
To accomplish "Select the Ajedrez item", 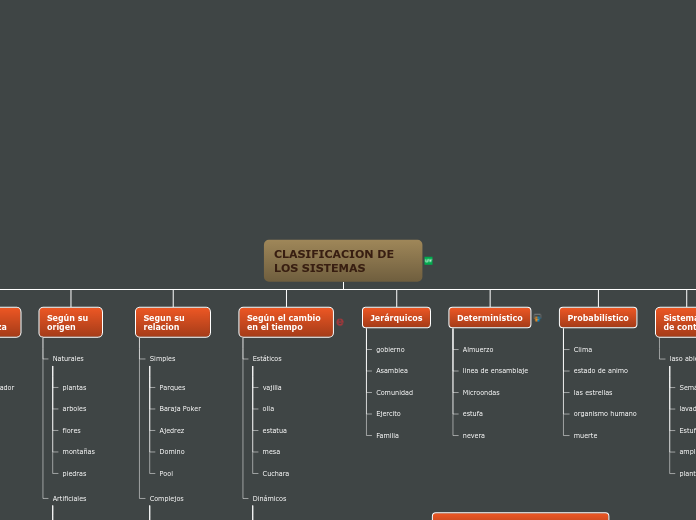I will point(172,431).
